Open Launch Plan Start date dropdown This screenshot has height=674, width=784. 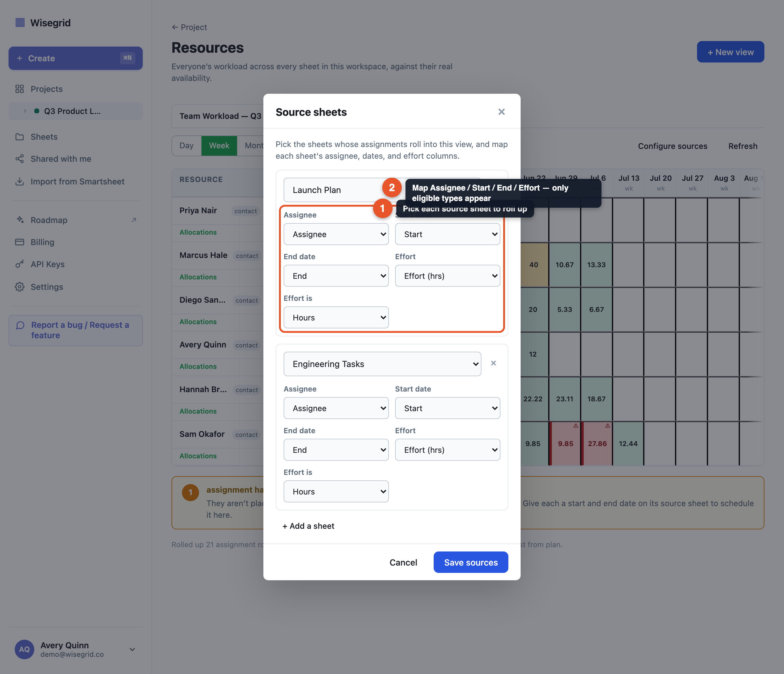[x=447, y=234]
